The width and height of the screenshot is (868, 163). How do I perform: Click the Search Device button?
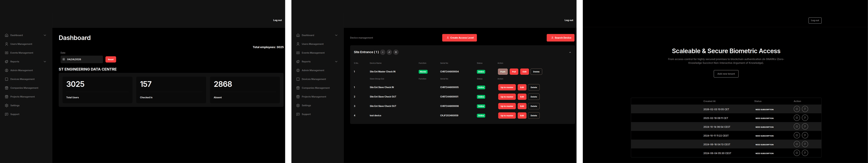point(560,38)
